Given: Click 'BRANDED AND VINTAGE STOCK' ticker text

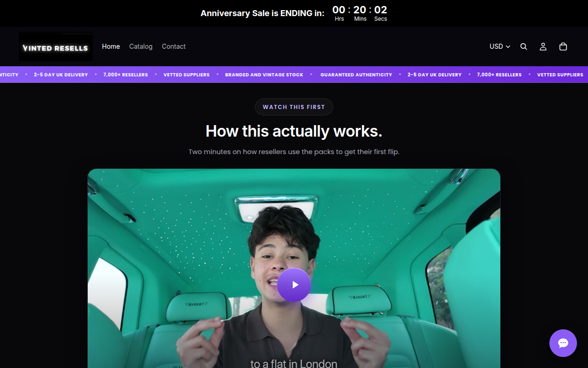Looking at the screenshot, I should click(264, 75).
